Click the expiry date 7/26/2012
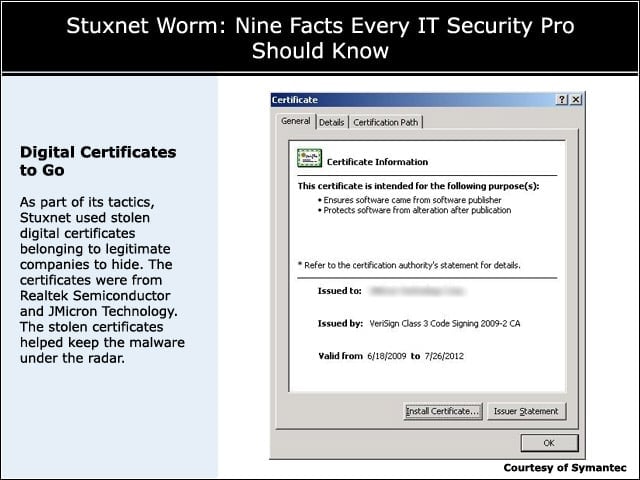The height and width of the screenshot is (480, 640). (x=444, y=356)
